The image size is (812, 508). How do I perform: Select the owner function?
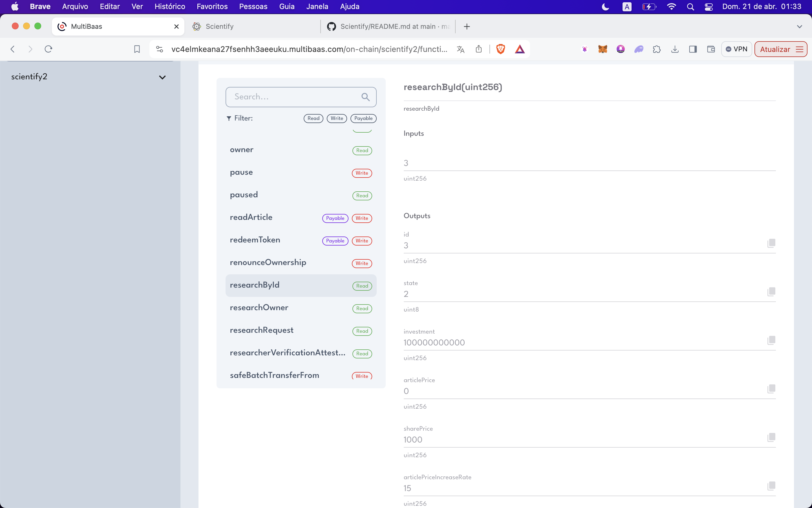[x=301, y=150]
